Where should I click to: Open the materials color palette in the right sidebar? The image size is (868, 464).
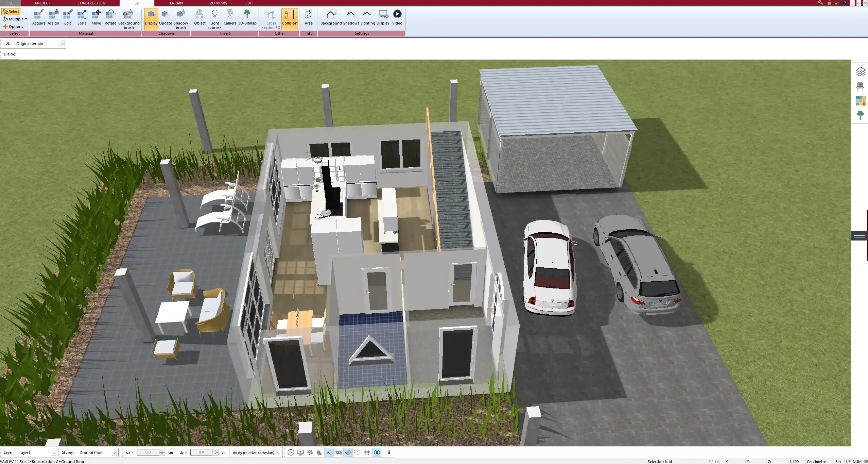pos(861,100)
